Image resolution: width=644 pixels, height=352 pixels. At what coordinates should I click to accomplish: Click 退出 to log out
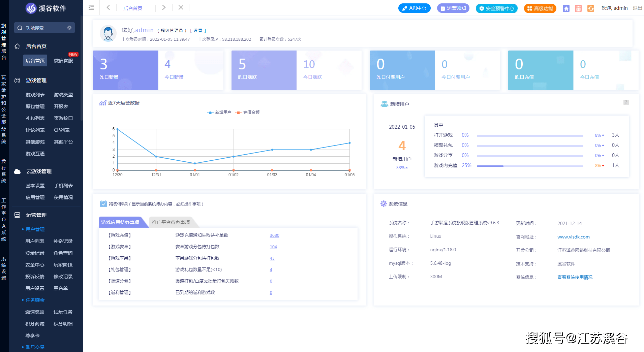(637, 8)
